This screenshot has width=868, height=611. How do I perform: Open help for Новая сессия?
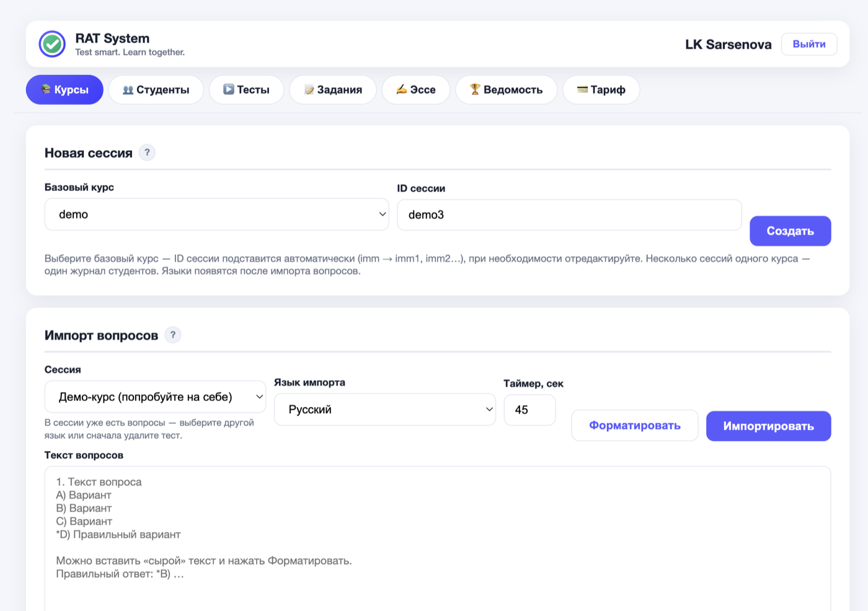(x=147, y=153)
